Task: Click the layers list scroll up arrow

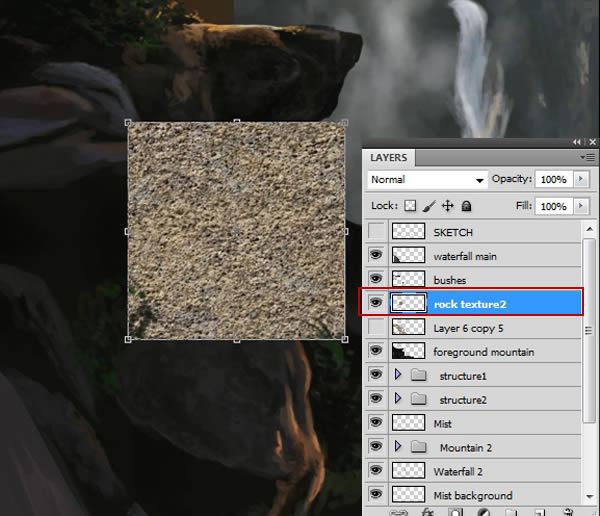Action: (x=590, y=229)
